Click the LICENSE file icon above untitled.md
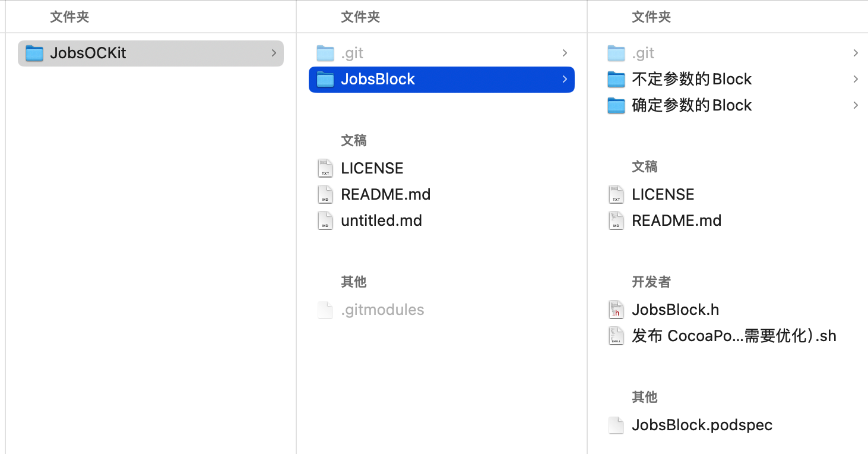This screenshot has height=454, width=868. pyautogui.click(x=325, y=168)
